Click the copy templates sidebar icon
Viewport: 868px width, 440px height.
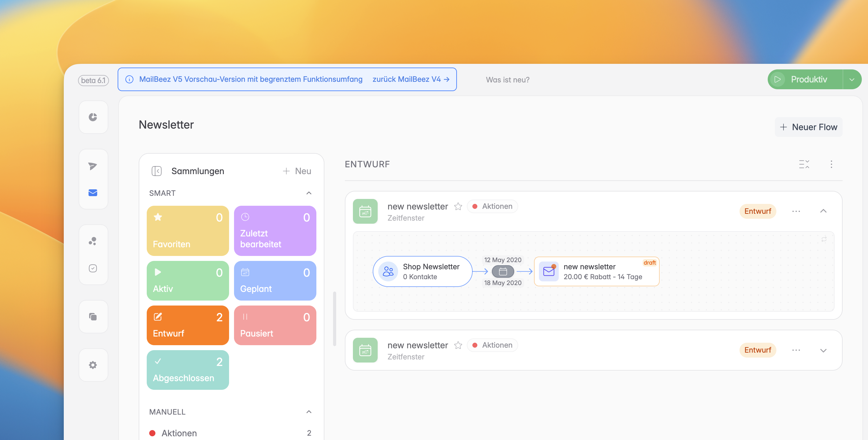93,316
